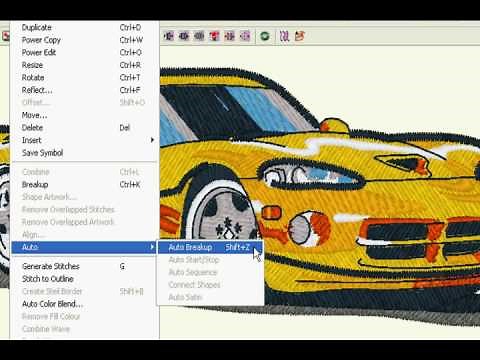Click the red toolbar icon
This screenshot has height=360, width=480.
tap(214, 36)
